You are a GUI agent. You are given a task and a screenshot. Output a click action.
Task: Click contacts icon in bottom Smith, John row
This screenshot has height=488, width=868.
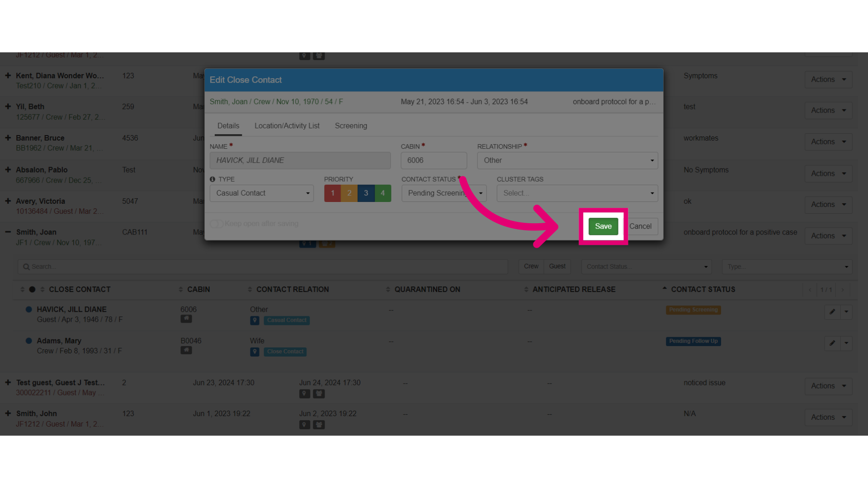(319, 425)
